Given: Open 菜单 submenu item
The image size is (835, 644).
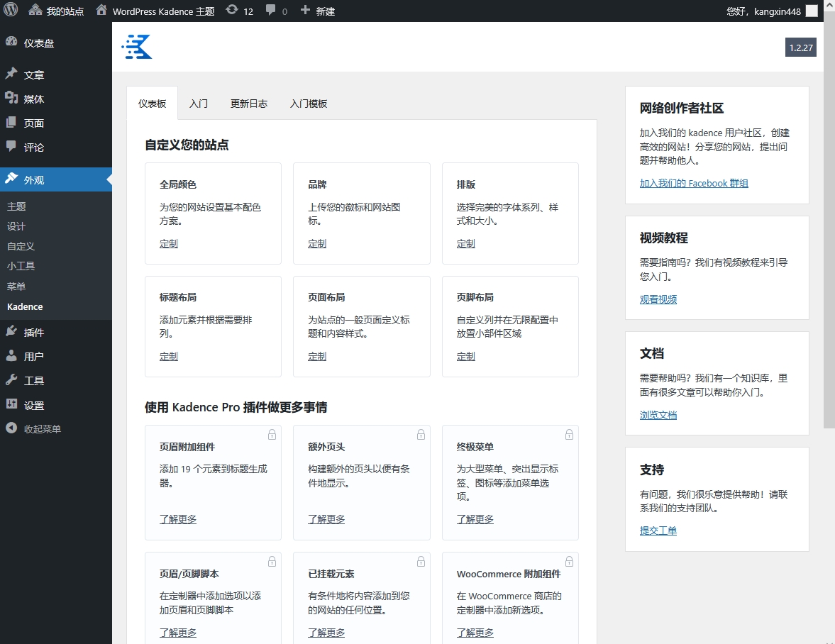Looking at the screenshot, I should point(16,287).
